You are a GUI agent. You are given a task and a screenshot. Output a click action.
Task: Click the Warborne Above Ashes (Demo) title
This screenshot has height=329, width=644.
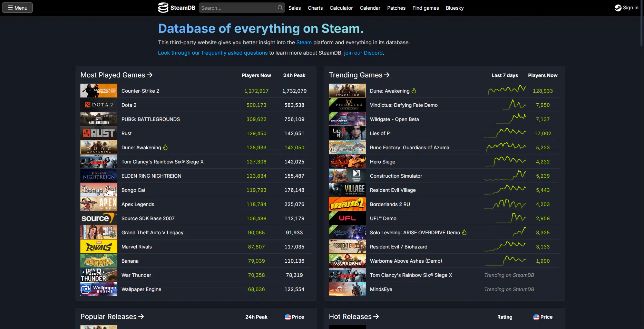click(x=406, y=261)
